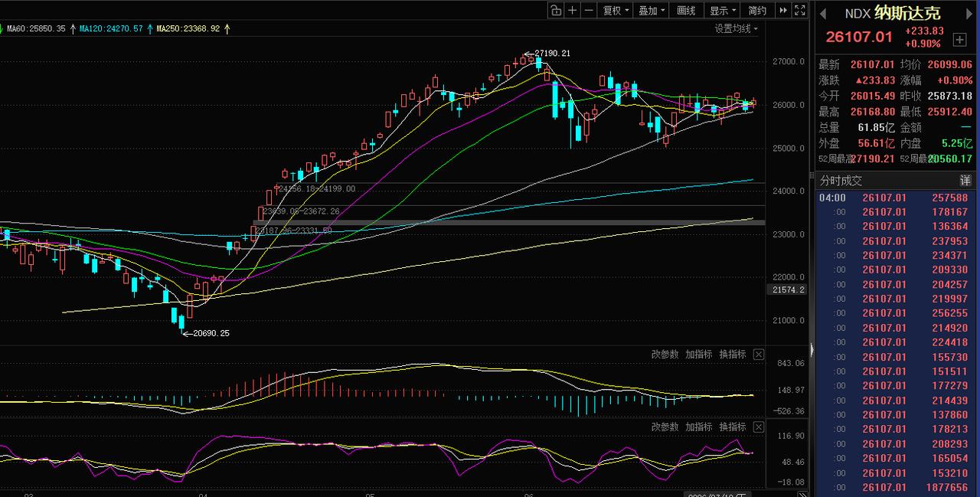Click the 27000.00 price axis label
980x497 pixels.
pos(789,62)
